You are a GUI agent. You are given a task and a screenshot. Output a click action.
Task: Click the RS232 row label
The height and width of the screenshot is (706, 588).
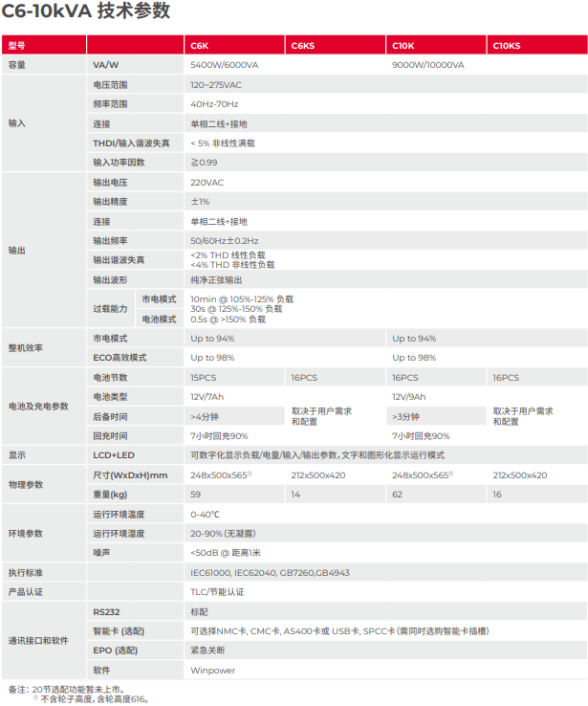click(107, 612)
